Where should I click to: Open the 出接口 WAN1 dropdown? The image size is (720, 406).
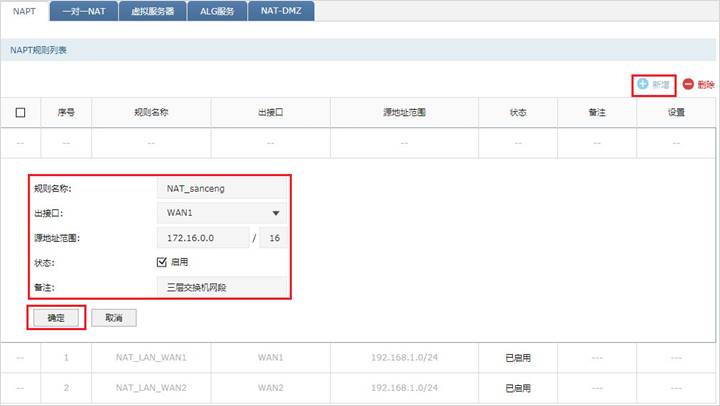222,213
